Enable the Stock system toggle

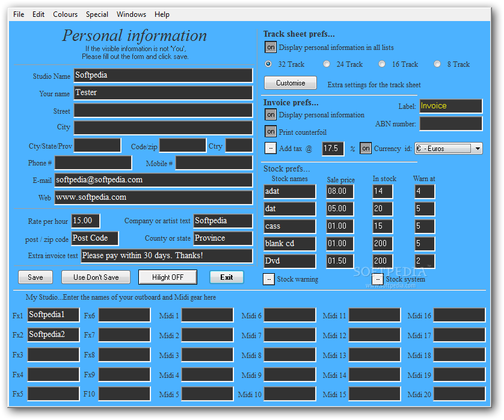coord(378,279)
